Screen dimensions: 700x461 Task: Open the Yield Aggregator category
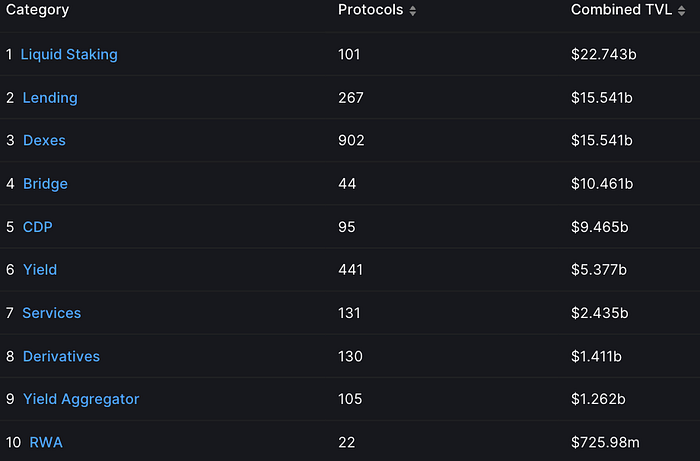81,399
